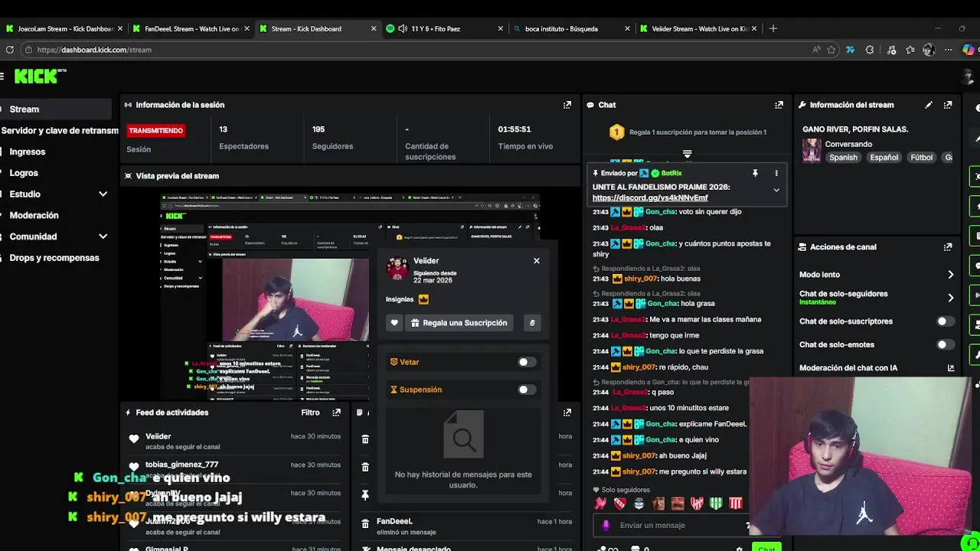Expand the Comunidad sidebar section
This screenshot has width=980, height=551.
pyautogui.click(x=103, y=236)
